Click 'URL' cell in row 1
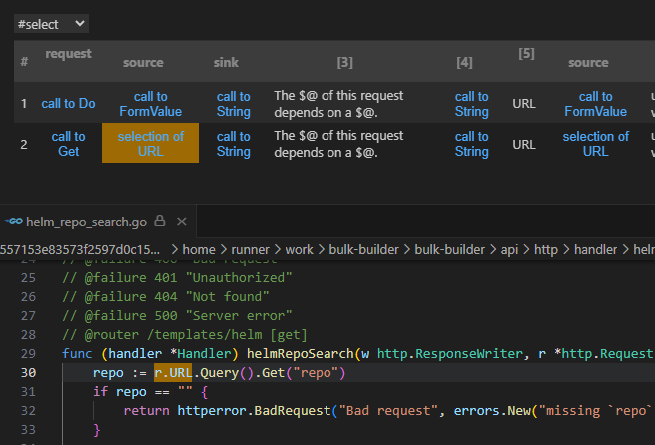The height and width of the screenshot is (445, 655). [524, 104]
